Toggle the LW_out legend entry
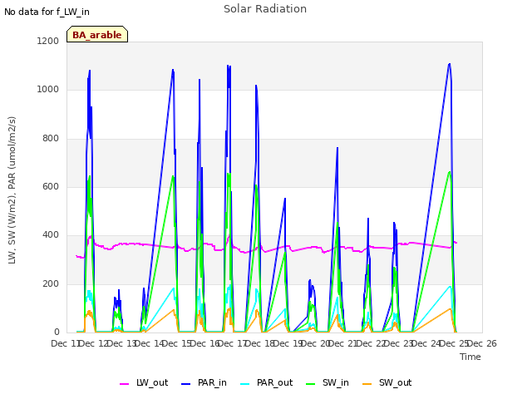 click(144, 382)
